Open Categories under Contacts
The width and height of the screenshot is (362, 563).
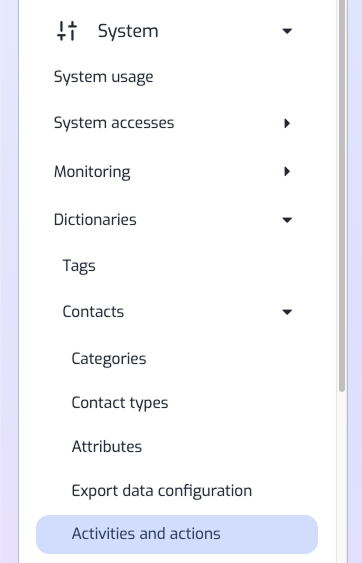pos(109,359)
